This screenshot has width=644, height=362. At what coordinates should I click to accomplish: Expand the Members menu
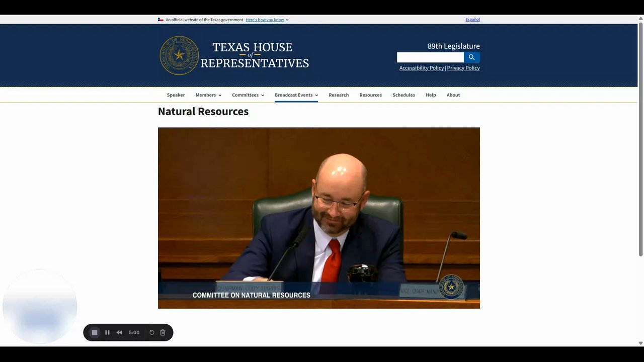click(x=208, y=95)
